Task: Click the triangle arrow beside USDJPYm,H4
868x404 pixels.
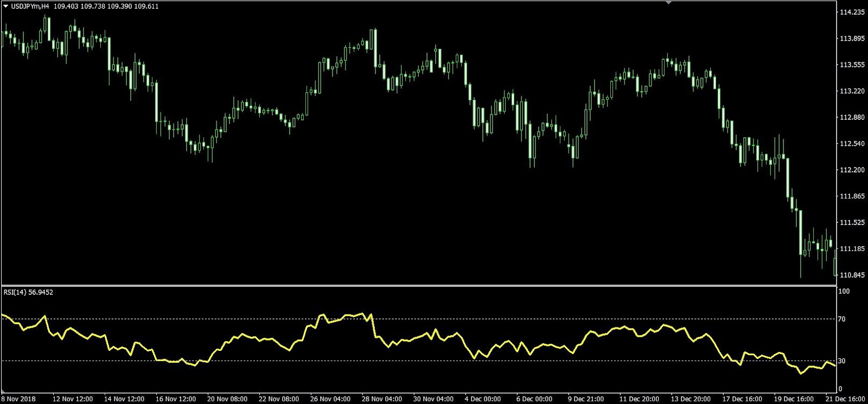Action: pyautogui.click(x=6, y=7)
